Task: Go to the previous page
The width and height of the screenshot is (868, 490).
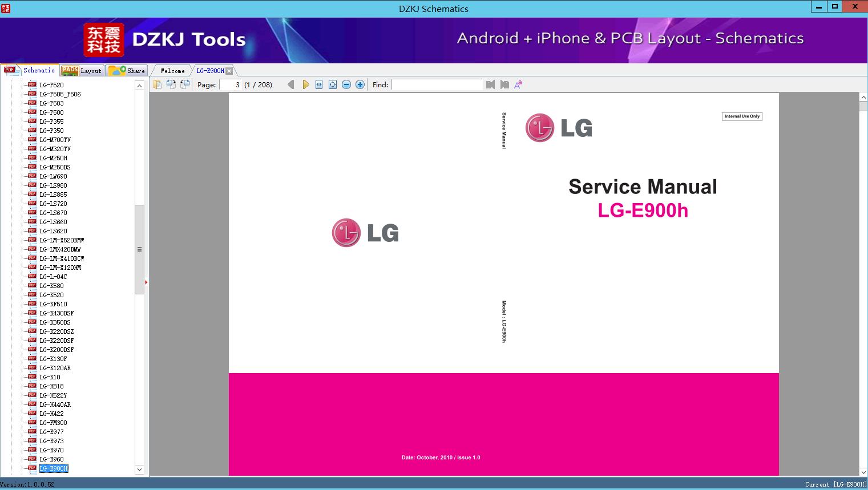Action: [291, 84]
